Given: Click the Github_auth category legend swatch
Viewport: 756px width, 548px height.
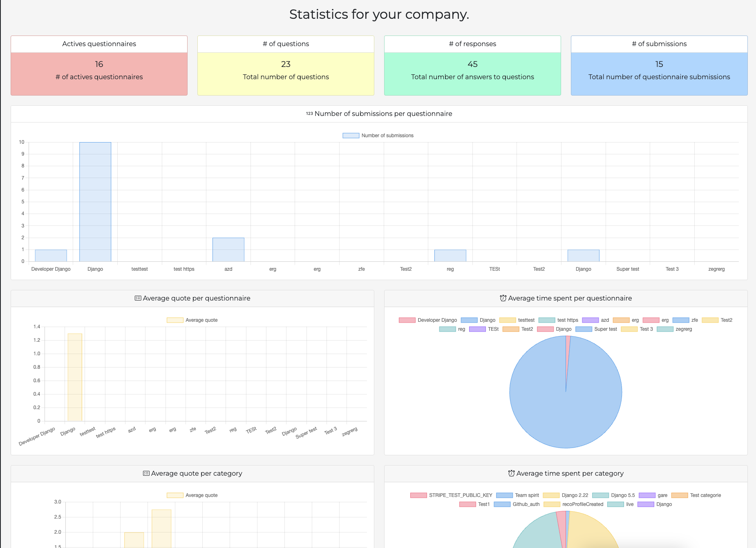Looking at the screenshot, I should click(x=502, y=504).
